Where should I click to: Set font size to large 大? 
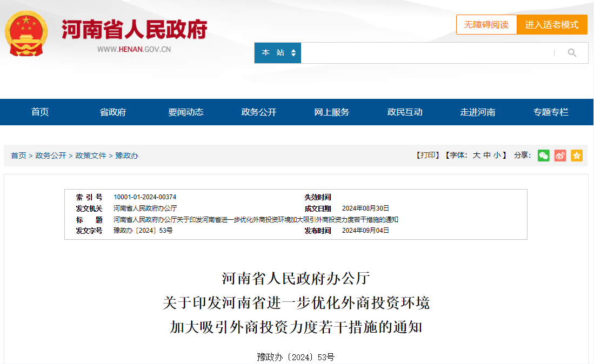[x=476, y=156]
